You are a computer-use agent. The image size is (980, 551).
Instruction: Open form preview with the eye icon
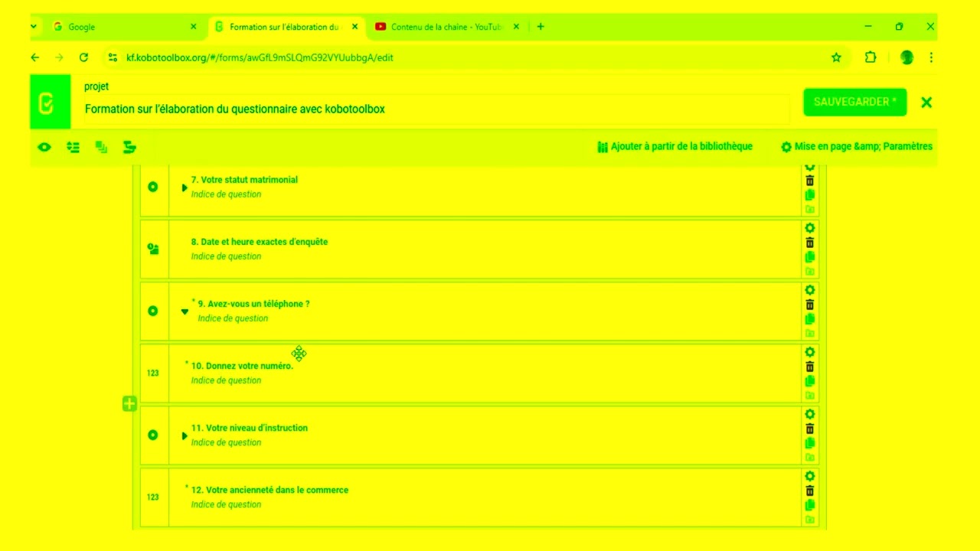click(x=44, y=147)
